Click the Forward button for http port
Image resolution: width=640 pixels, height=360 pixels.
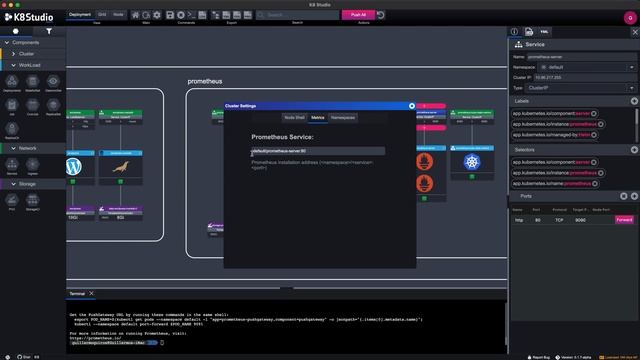point(624,220)
